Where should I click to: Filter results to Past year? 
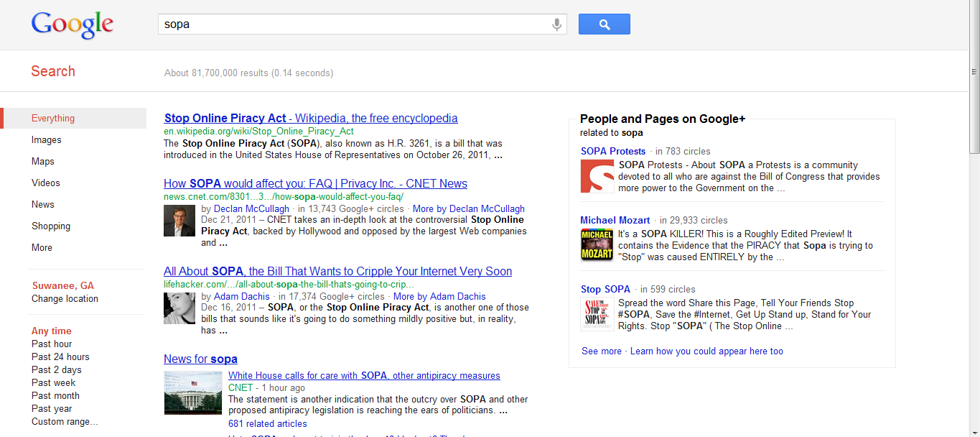pyautogui.click(x=52, y=409)
